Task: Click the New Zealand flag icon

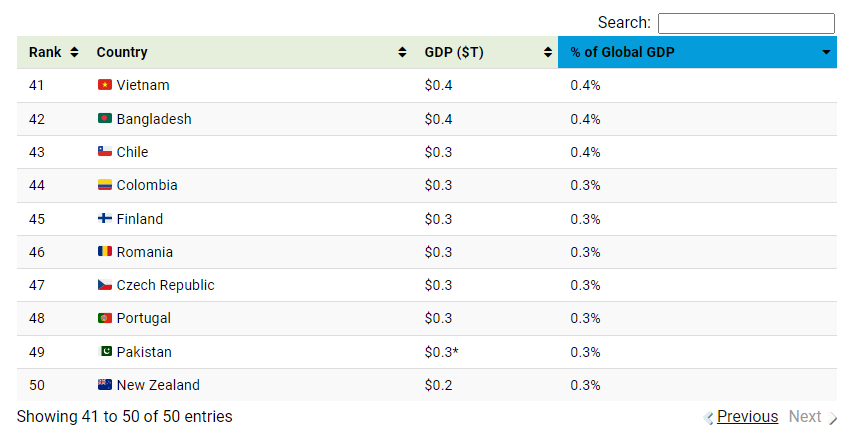Action: click(x=104, y=385)
